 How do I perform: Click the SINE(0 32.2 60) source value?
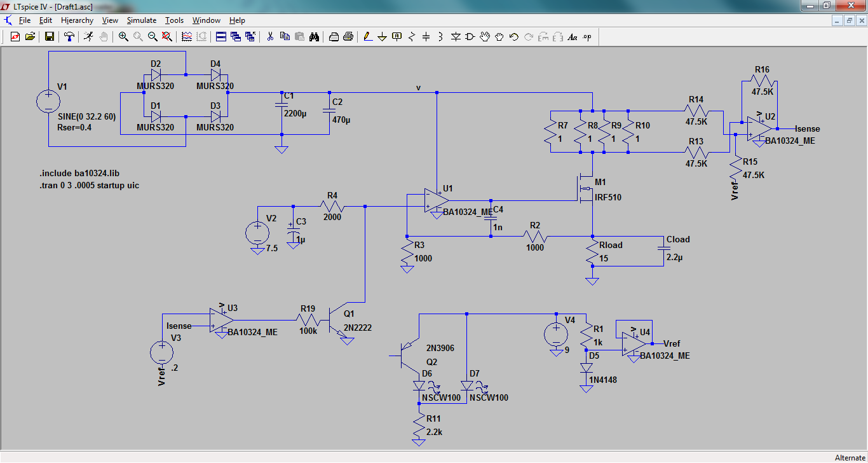86,117
